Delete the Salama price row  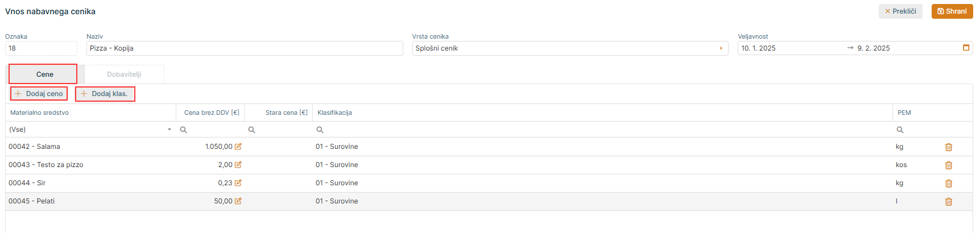948,147
